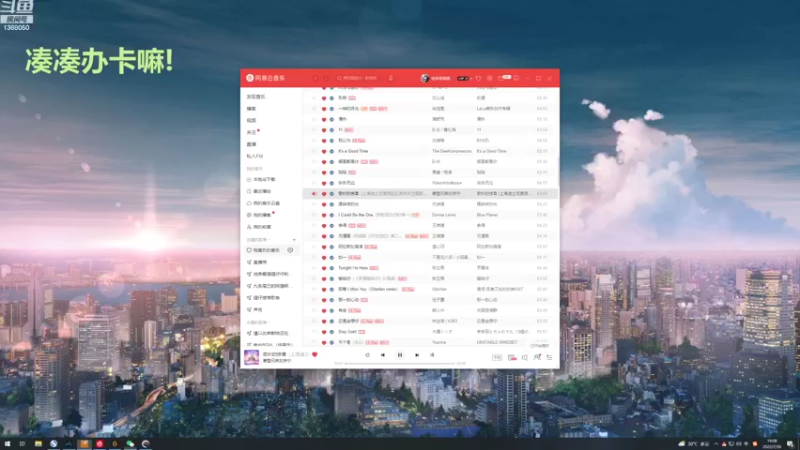Open 视频 in the sidebar
800x450 pixels.
[252, 120]
